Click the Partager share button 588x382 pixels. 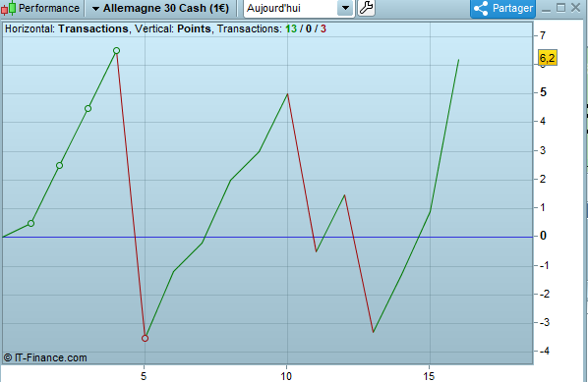click(x=502, y=8)
